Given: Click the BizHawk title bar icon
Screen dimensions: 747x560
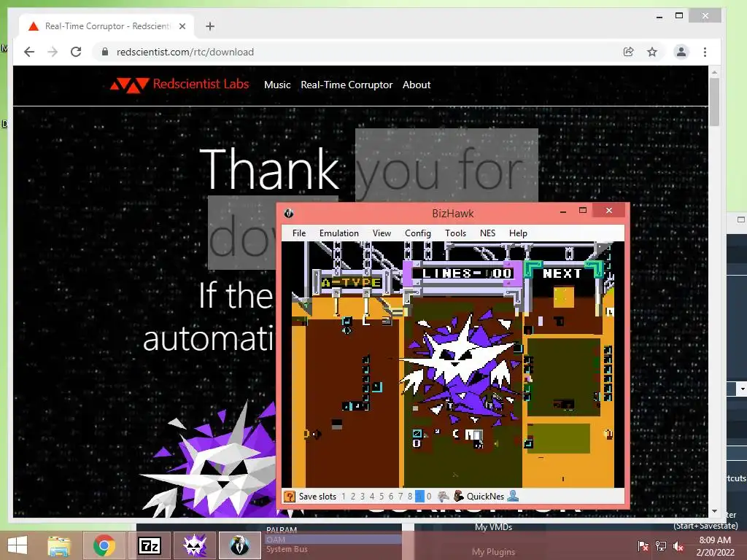Looking at the screenshot, I should pos(289,213).
